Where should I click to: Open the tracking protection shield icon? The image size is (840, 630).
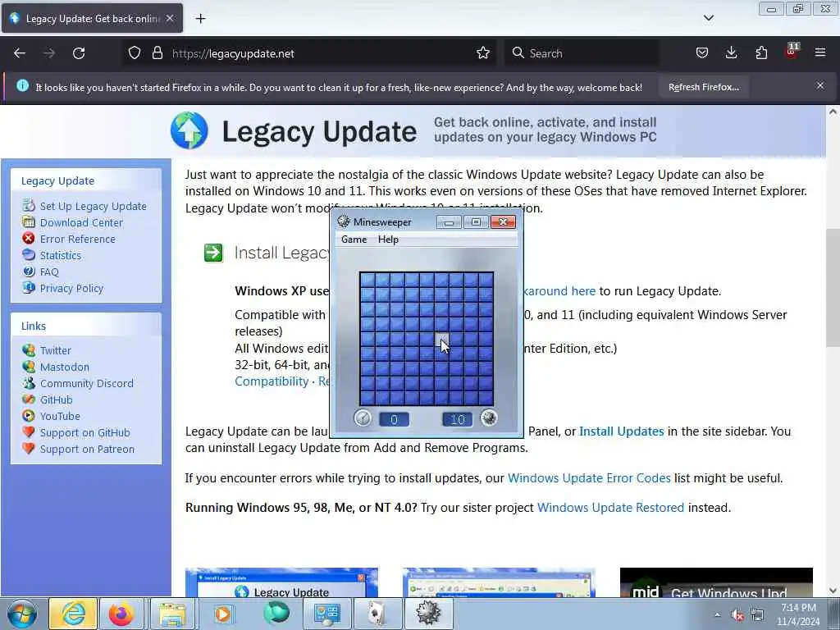coord(135,53)
